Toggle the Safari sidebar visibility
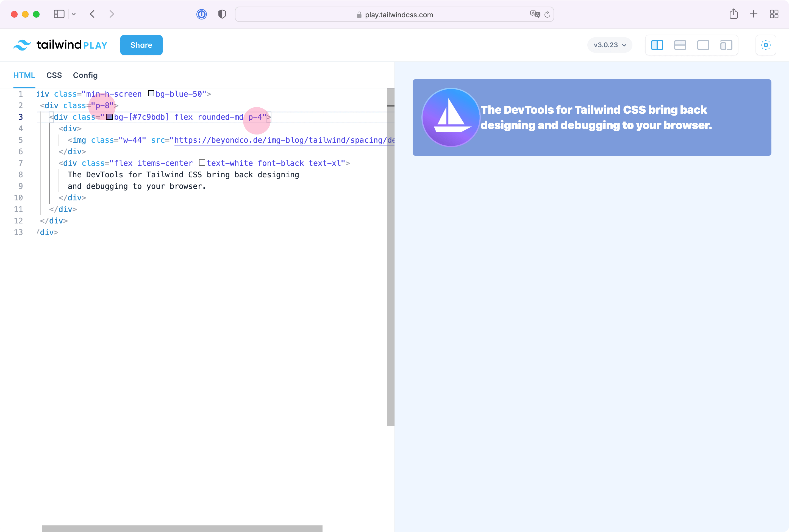The width and height of the screenshot is (789, 532). tap(59, 14)
